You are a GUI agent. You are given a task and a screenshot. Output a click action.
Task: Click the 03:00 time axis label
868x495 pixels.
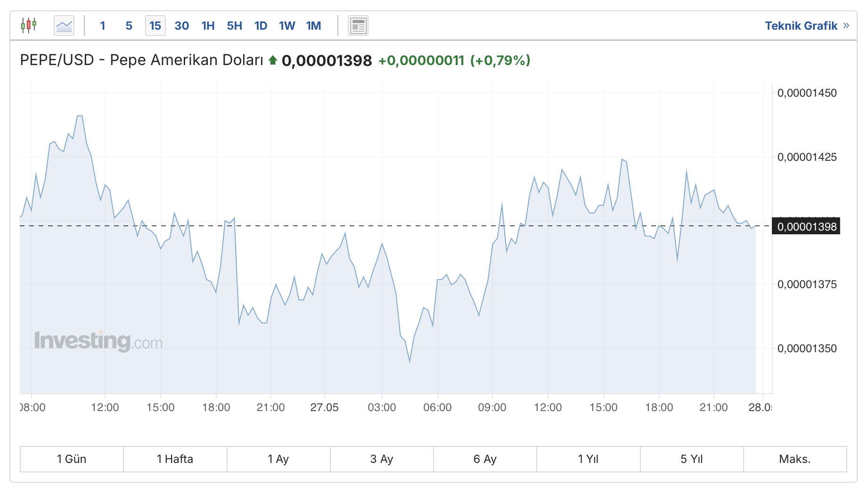(382, 407)
